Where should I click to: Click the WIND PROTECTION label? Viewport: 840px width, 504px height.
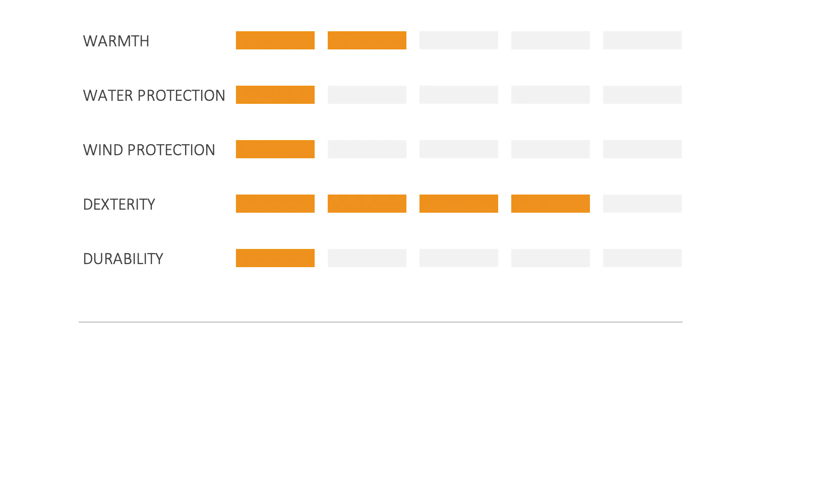(x=149, y=150)
